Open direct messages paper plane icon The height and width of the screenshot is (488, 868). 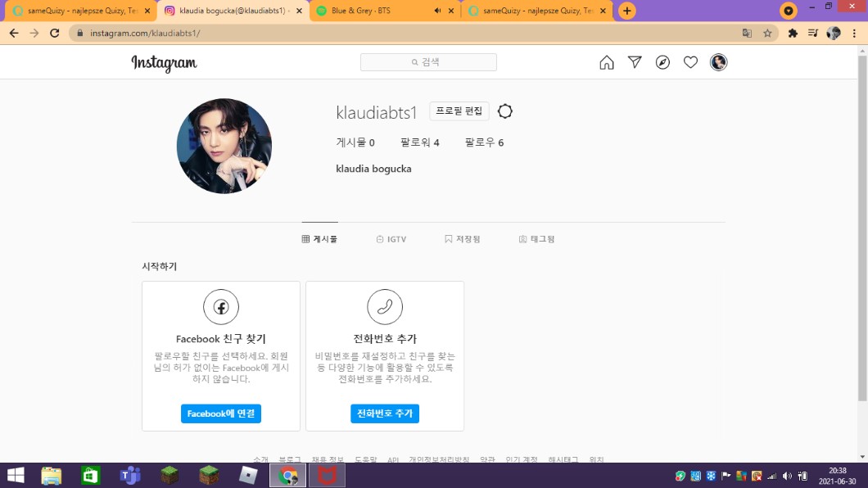click(x=635, y=63)
